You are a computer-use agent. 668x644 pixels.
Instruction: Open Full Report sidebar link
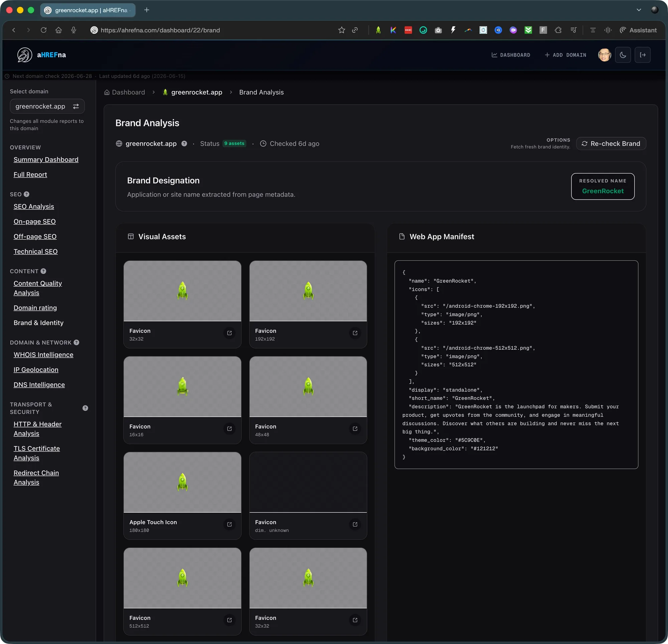click(30, 175)
